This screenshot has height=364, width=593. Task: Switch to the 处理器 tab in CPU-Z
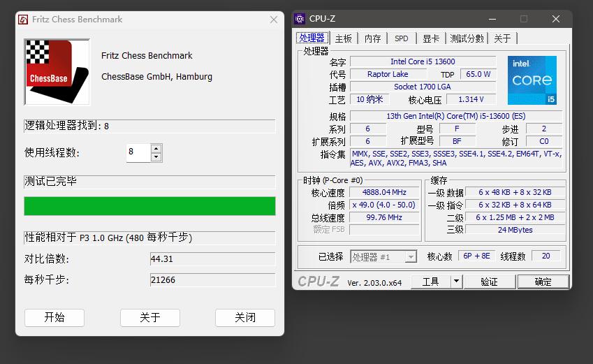coord(312,38)
